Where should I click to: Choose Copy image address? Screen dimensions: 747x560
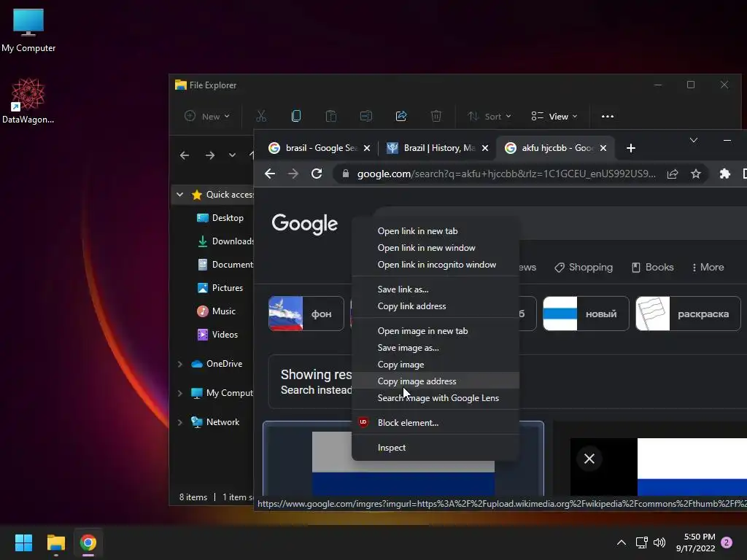(436, 381)
